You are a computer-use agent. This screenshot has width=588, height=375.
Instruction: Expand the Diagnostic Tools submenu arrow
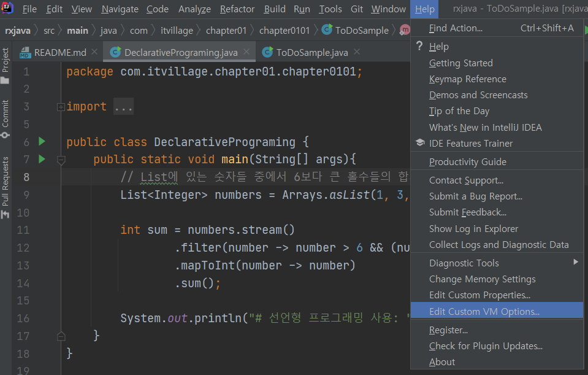576,262
